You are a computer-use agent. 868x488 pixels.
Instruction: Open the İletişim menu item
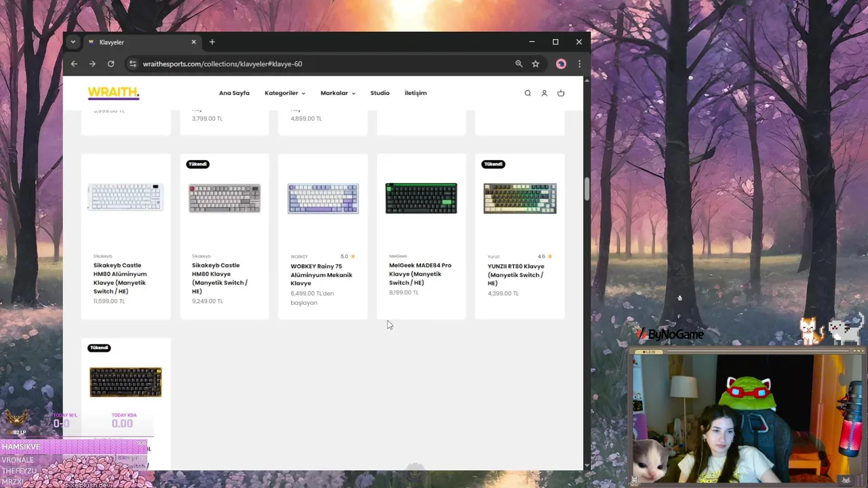416,93
